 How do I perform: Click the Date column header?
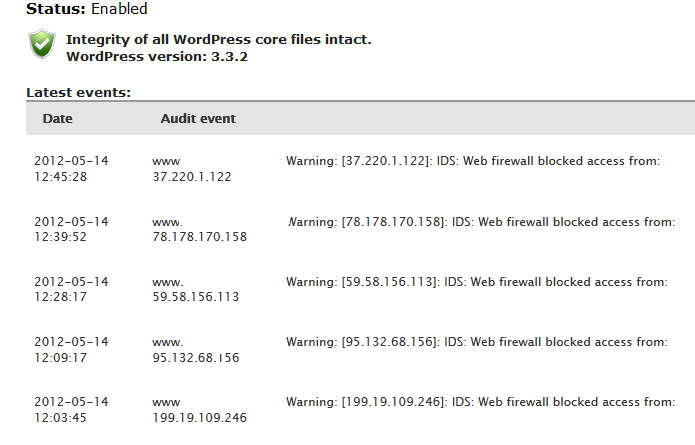pyautogui.click(x=58, y=119)
